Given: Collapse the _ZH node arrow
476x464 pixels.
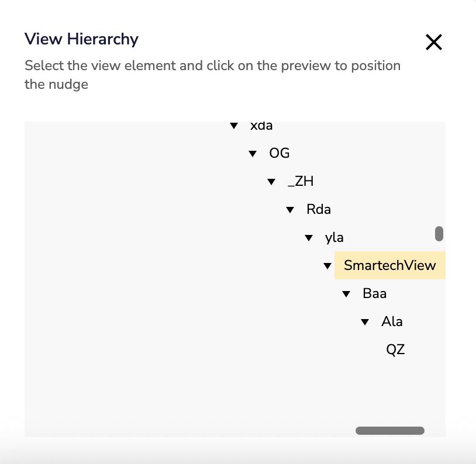Looking at the screenshot, I should click(x=271, y=182).
